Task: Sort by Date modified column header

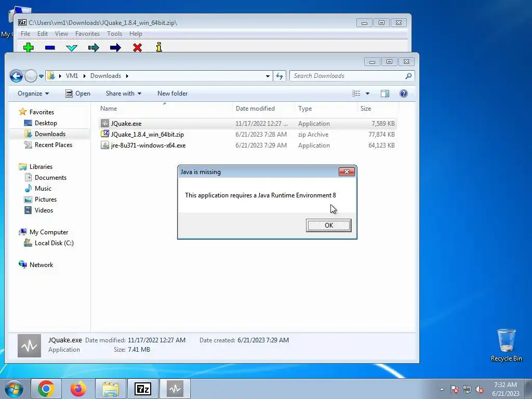Action: click(x=264, y=109)
